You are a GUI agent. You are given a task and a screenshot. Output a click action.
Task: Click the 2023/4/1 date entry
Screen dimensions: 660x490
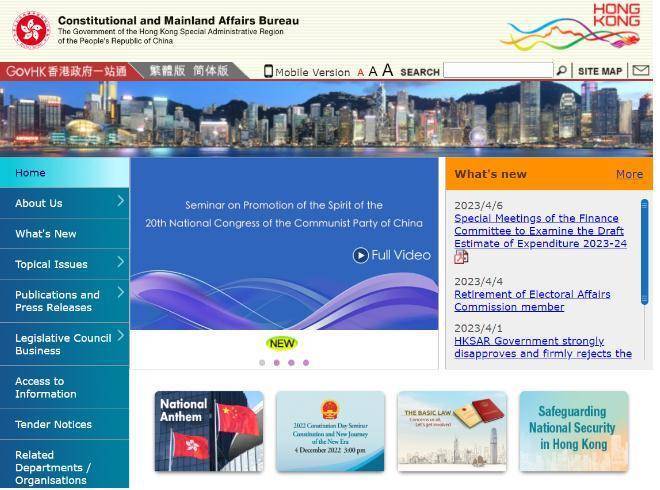pyautogui.click(x=478, y=328)
